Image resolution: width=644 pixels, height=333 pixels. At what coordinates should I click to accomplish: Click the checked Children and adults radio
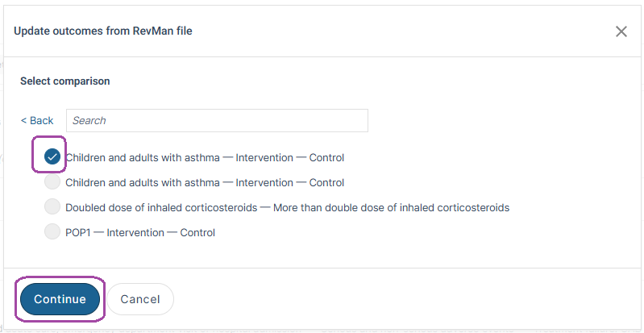click(x=52, y=156)
